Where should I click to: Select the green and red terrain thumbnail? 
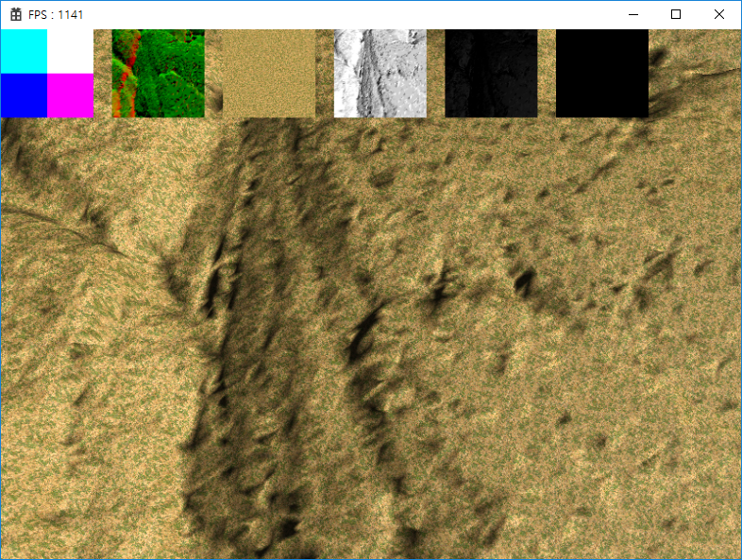point(158,74)
